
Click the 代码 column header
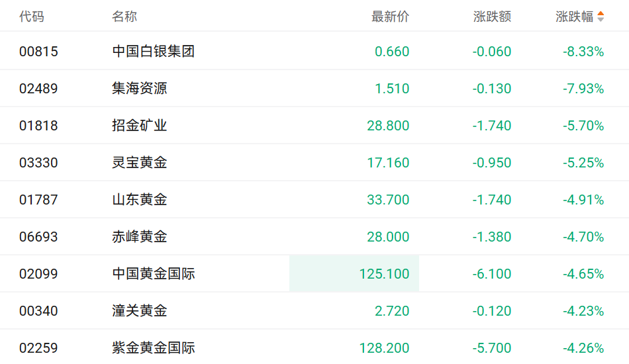coord(32,17)
